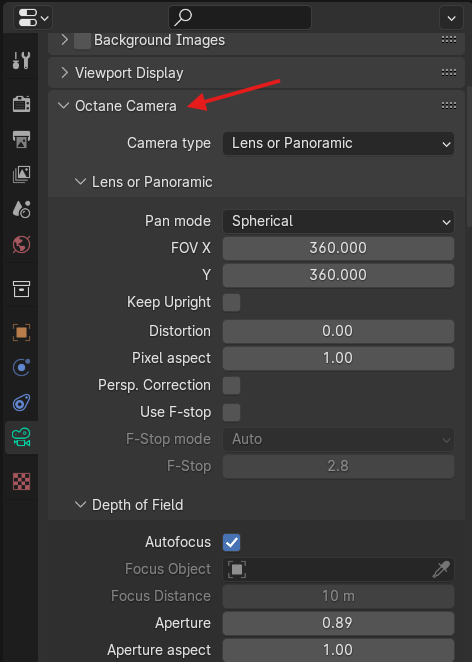Open the World properties tab
Viewport: 472px width, 662px height.
tap(21, 244)
